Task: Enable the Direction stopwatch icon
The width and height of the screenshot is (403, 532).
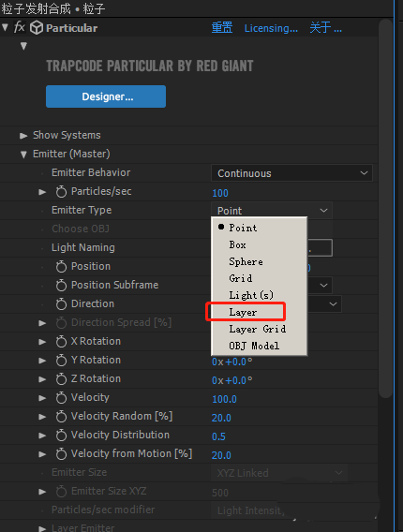Action: click(61, 304)
